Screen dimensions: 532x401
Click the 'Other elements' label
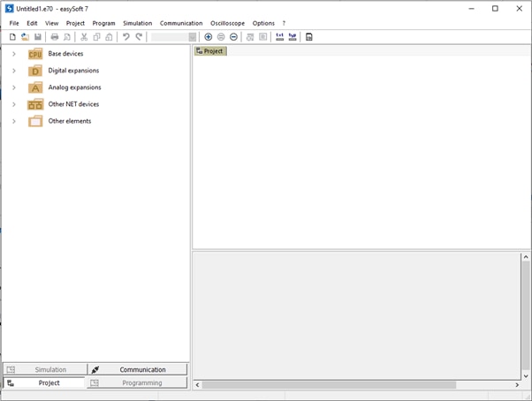click(x=70, y=121)
